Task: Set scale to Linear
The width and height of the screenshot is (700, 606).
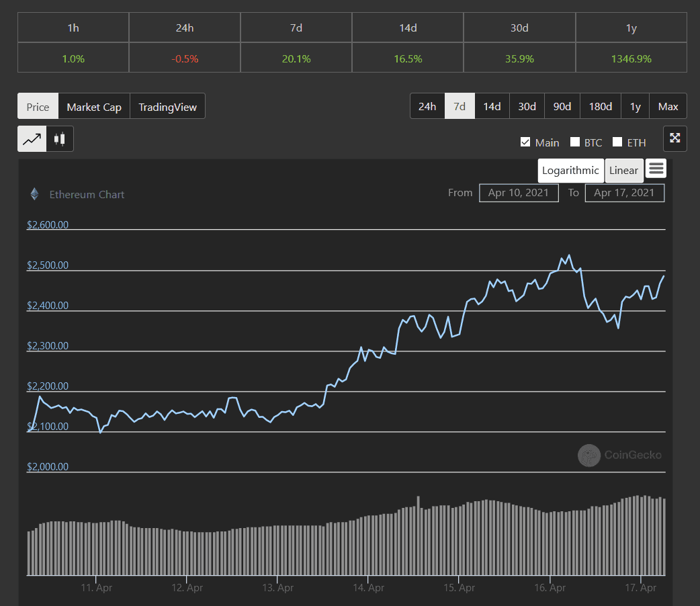Action: click(623, 171)
